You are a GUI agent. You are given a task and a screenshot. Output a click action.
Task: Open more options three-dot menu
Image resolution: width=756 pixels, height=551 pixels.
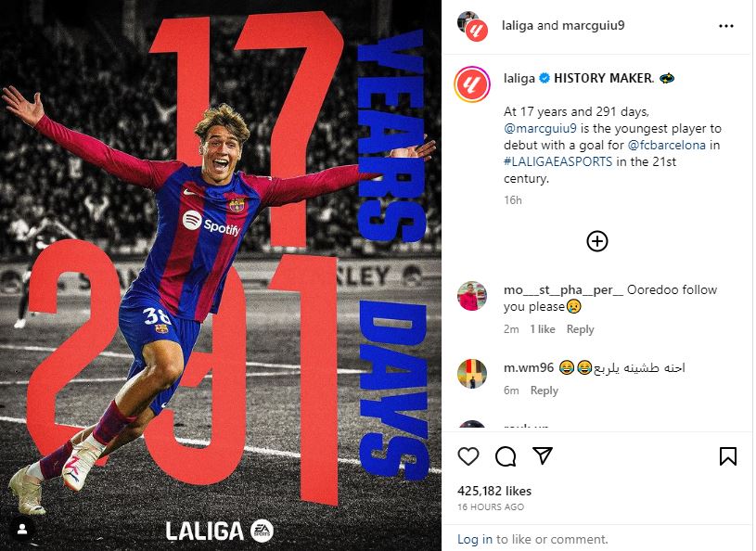tap(726, 26)
